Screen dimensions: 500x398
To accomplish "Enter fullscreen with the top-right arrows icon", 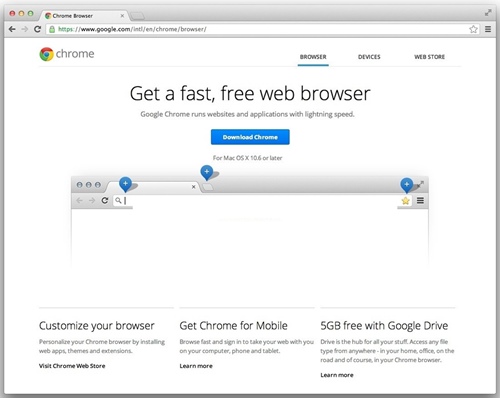I will 488,13.
